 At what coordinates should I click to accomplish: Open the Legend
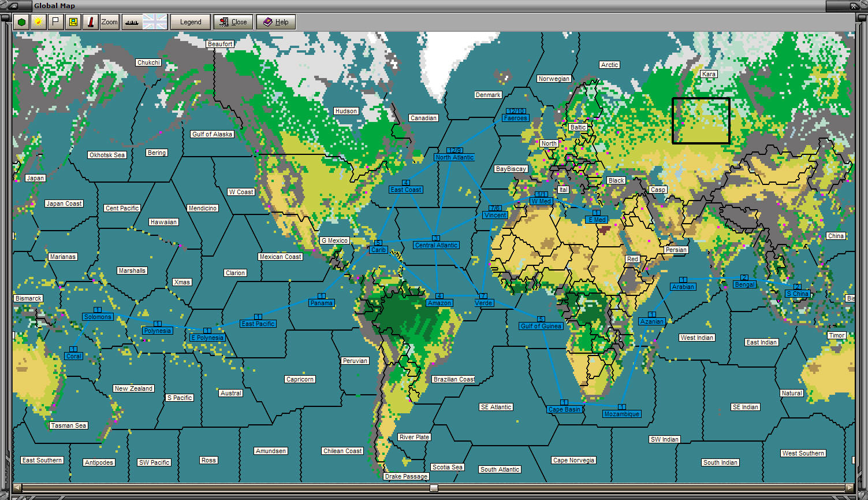[x=190, y=21]
